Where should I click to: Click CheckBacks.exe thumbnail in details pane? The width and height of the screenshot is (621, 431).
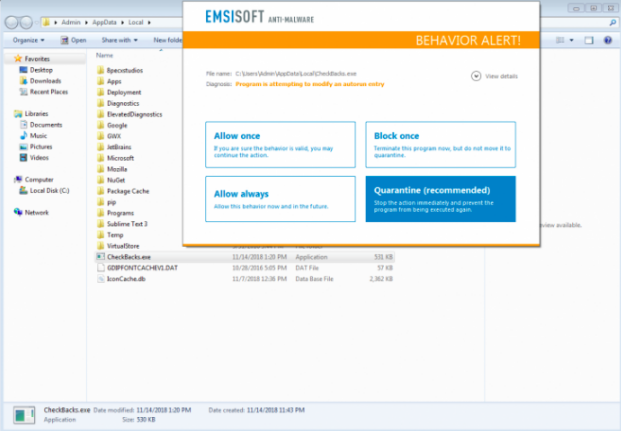click(24, 415)
